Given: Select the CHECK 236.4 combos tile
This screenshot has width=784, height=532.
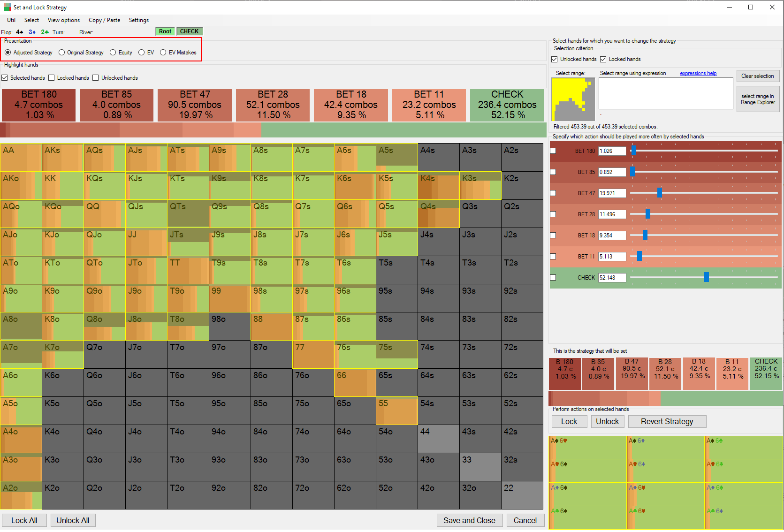Looking at the screenshot, I should pyautogui.click(x=507, y=105).
